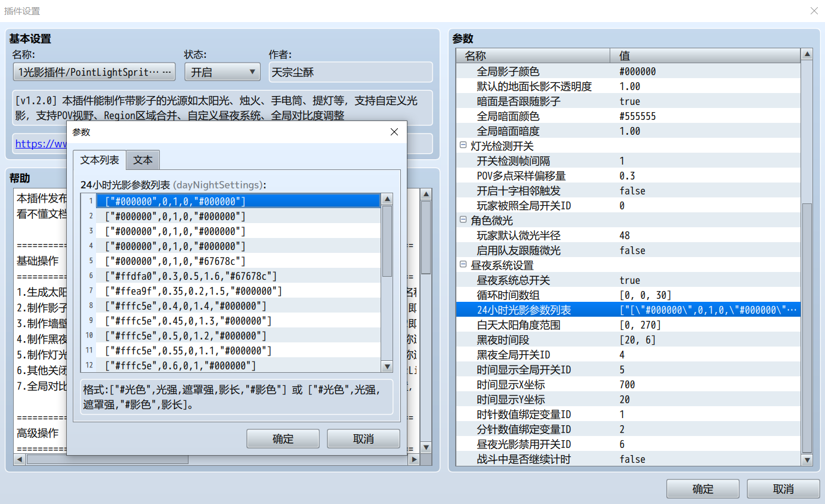Collapse the 角色微光 parameter group
Viewport: 825px width, 504px height.
click(x=463, y=221)
